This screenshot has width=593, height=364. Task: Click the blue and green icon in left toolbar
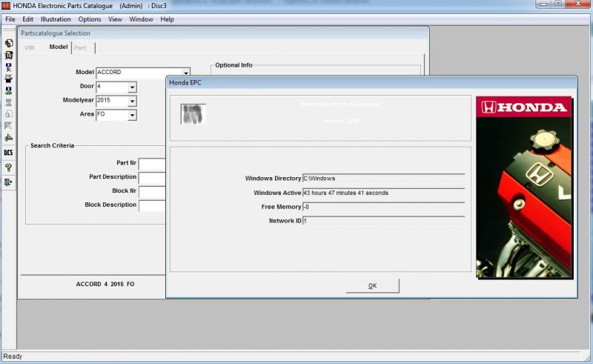point(8,90)
